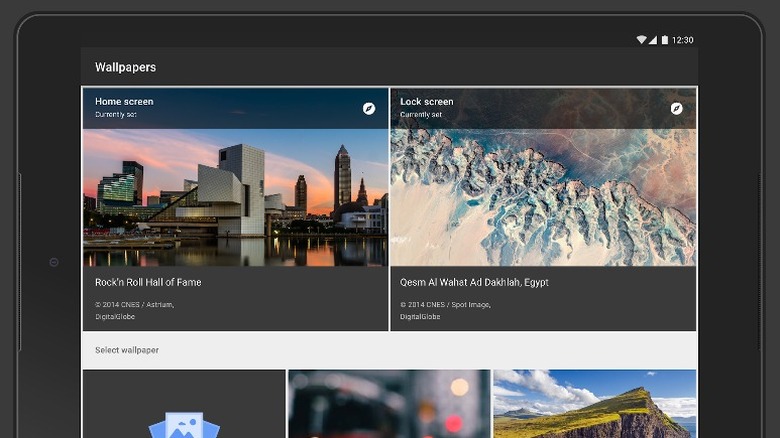This screenshot has height=438, width=780.
Task: Click the Rock'n Roll Hall of Fame title
Action: (x=148, y=282)
